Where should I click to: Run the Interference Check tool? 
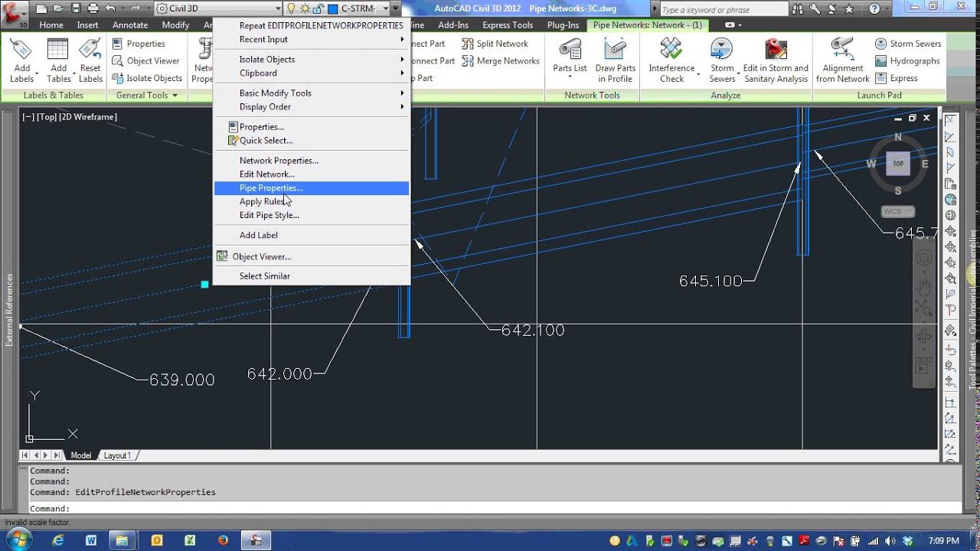[671, 60]
